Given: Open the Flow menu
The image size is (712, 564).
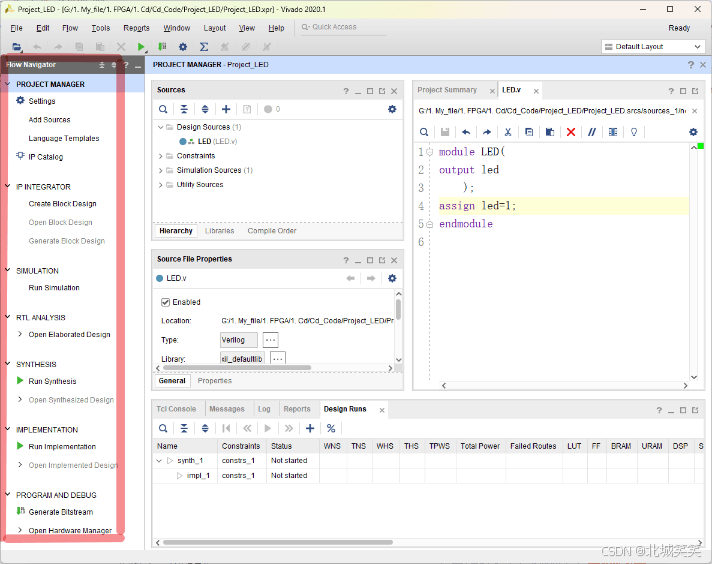Looking at the screenshot, I should click(70, 28).
